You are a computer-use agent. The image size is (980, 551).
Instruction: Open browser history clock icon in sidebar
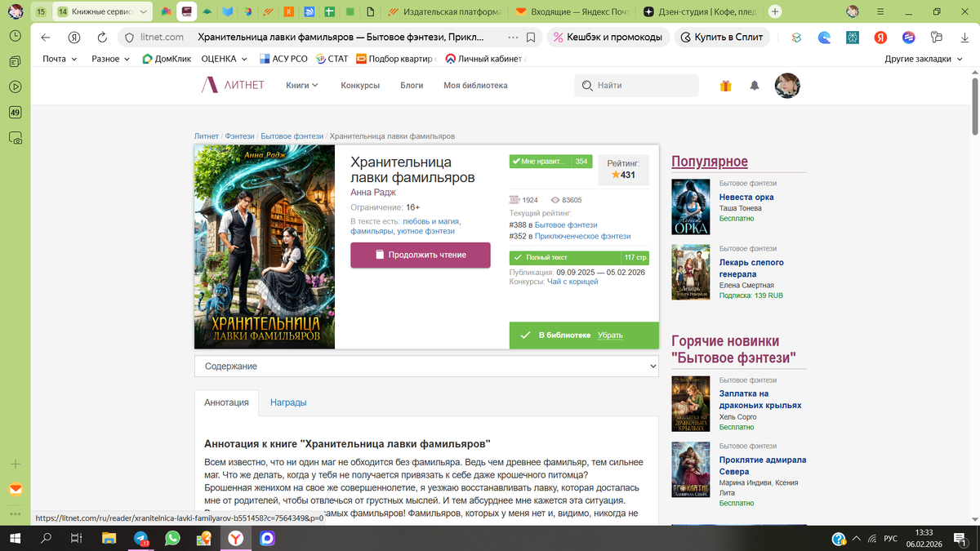(x=15, y=36)
